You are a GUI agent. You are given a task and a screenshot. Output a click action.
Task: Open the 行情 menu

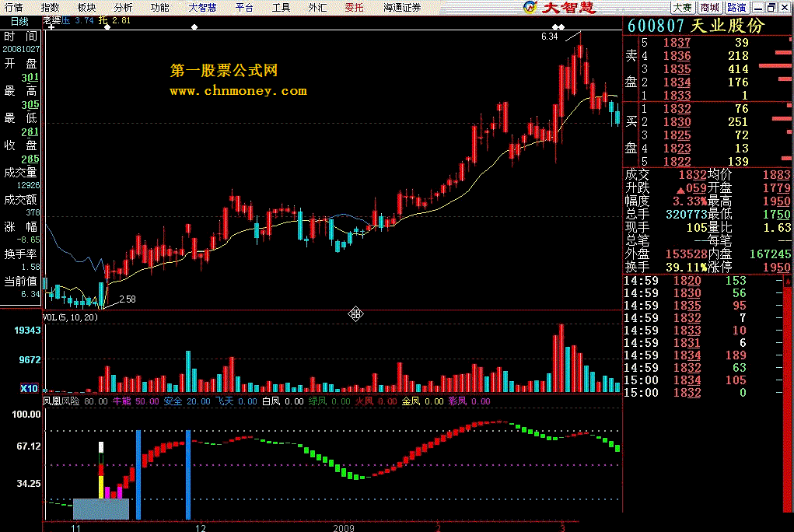tap(14, 8)
